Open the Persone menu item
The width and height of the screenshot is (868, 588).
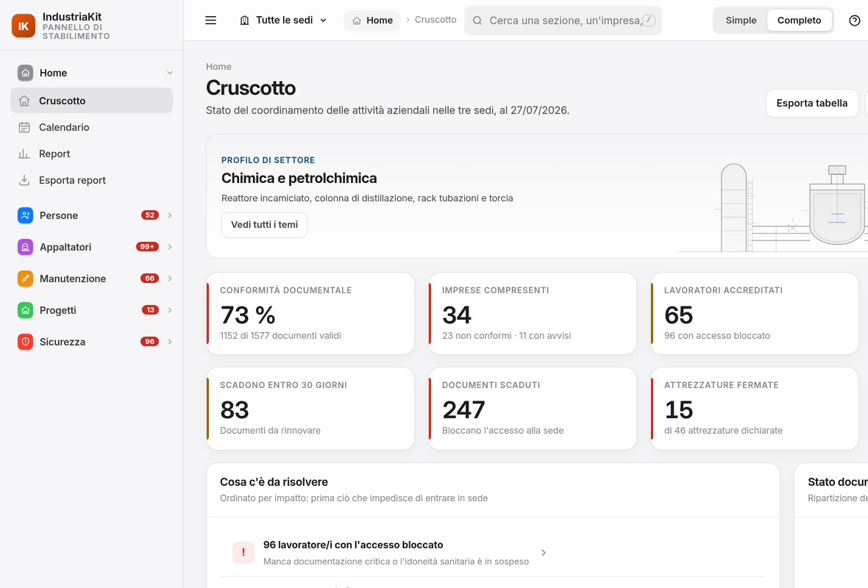tap(91, 215)
